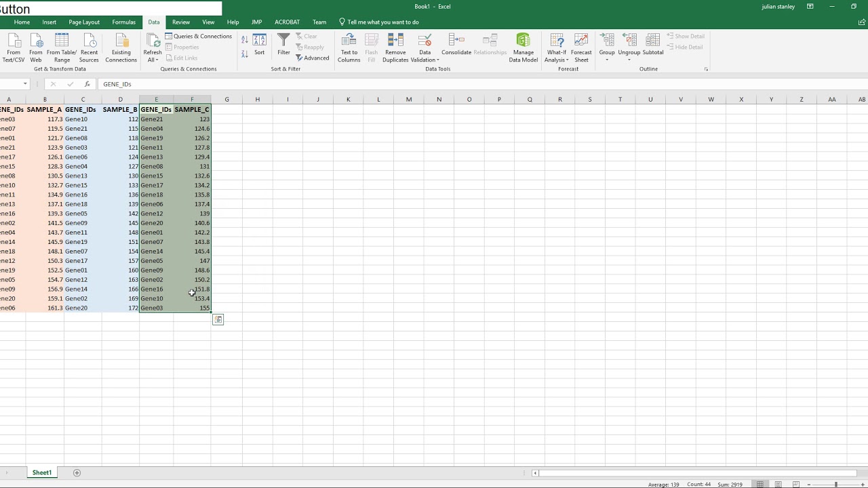Switch to Normal view in the status bar
Image resolution: width=868 pixels, height=488 pixels.
tap(760, 484)
